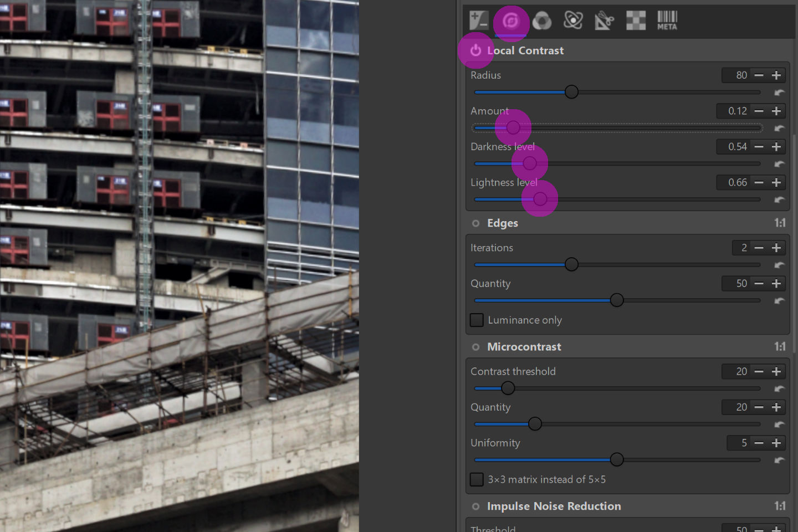Increase Microcontrast Quantity with plus
Image resolution: width=798 pixels, height=532 pixels.
[776, 407]
